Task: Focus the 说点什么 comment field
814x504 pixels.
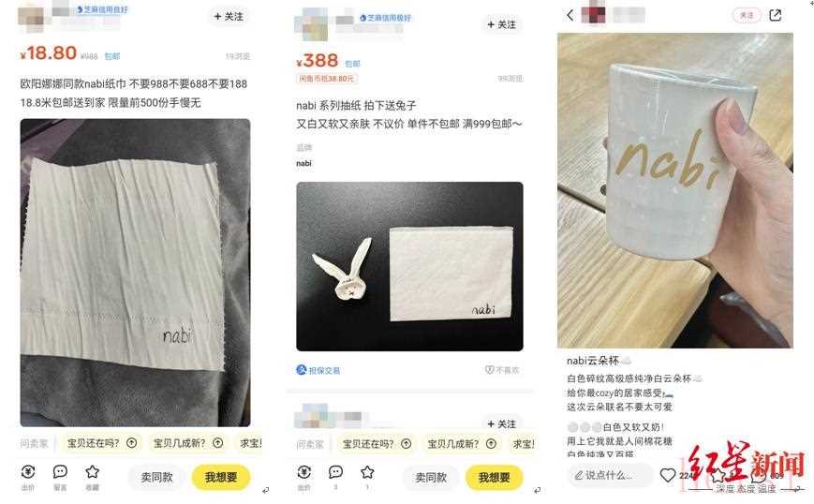Action: click(x=610, y=475)
